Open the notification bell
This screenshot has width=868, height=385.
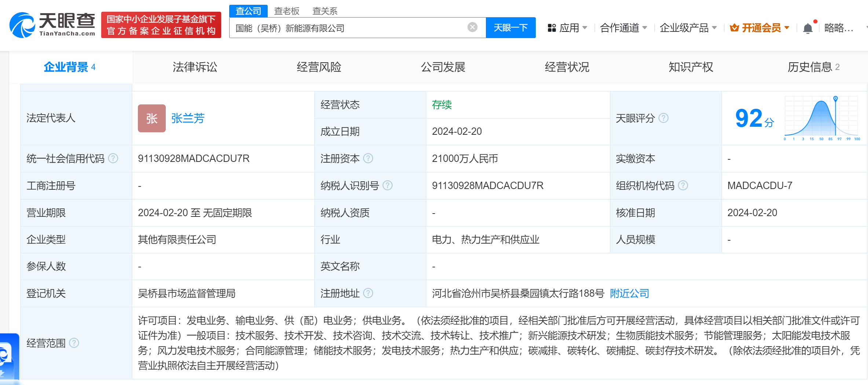click(x=807, y=28)
